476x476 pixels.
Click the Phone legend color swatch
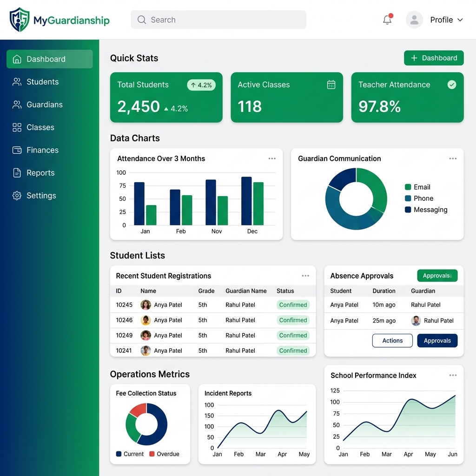[408, 198]
